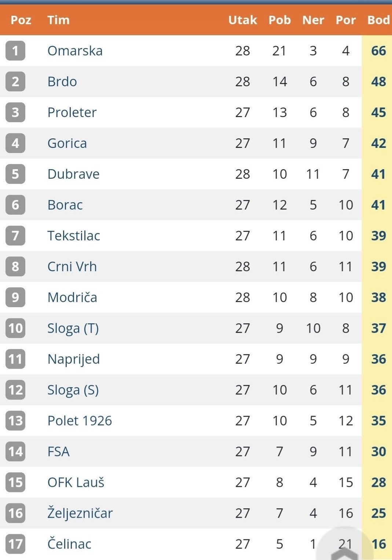Open the Brdo team link
Viewport: 392px width, 560px height.
point(62,81)
